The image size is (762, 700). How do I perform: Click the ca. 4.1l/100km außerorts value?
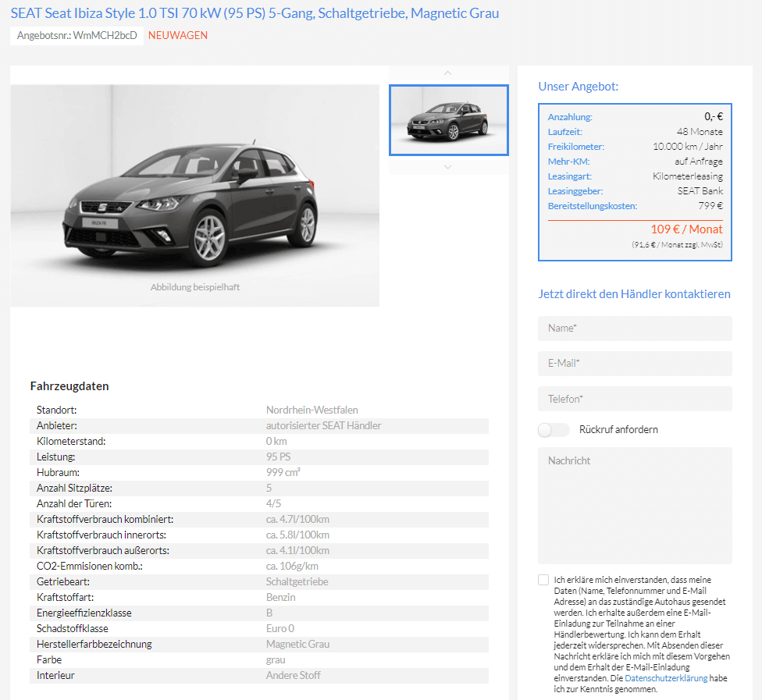click(297, 550)
